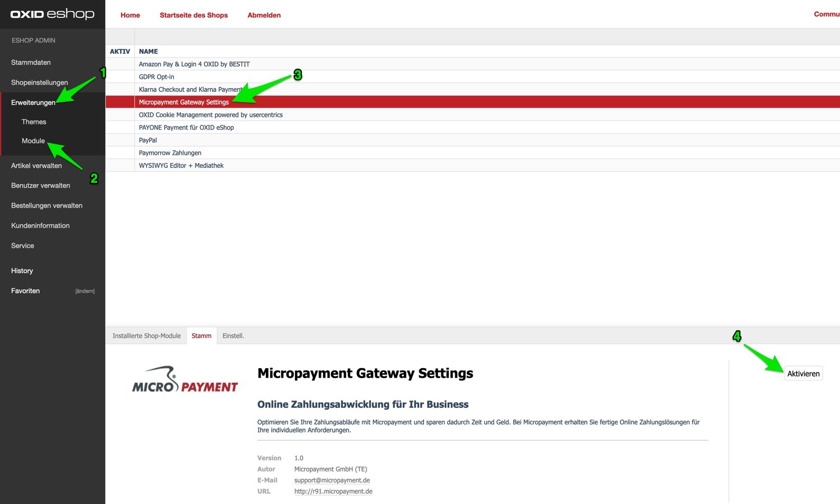Click the Aktivieren button
This screenshot has height=504, width=840.
[x=803, y=374]
